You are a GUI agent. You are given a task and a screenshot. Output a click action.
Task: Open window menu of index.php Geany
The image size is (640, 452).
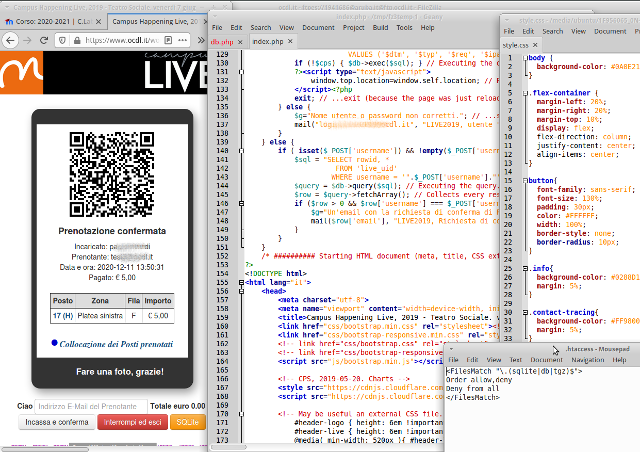(x=215, y=17)
